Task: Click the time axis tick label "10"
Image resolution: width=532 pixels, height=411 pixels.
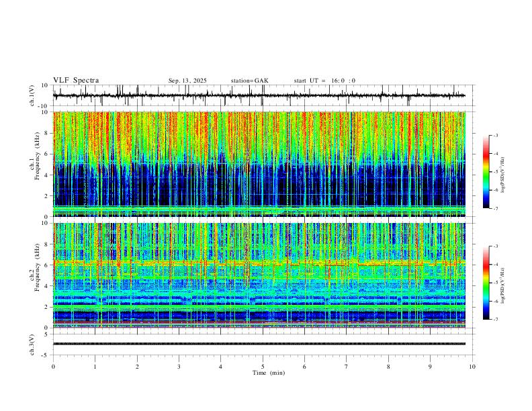Action: [x=472, y=367]
